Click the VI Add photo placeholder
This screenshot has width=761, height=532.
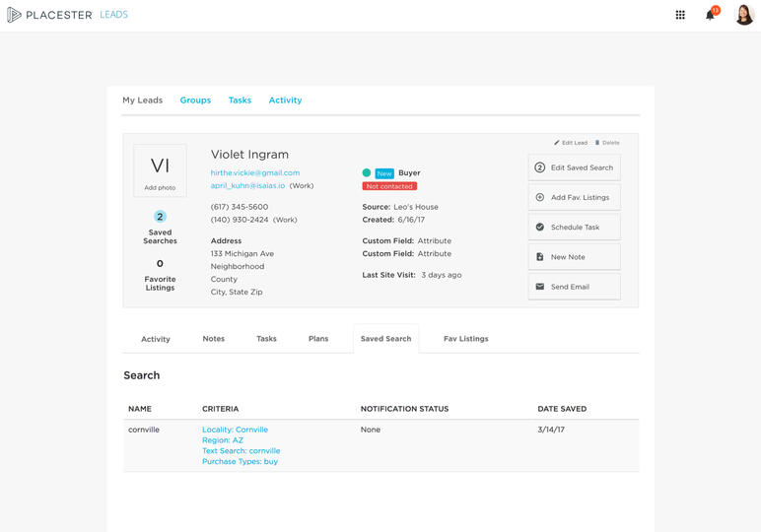click(160, 170)
